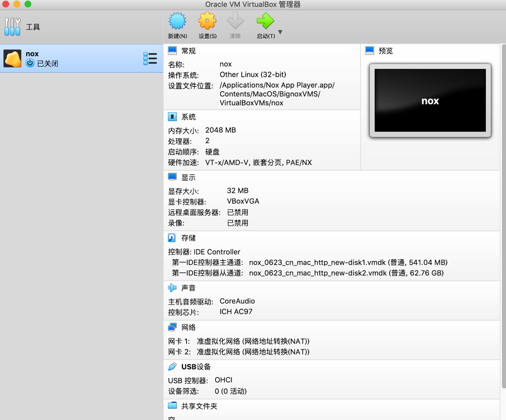Image resolution: width=506 pixels, height=420 pixels.
Task: Start the VM with 启动(T) green arrow
Action: click(x=265, y=21)
